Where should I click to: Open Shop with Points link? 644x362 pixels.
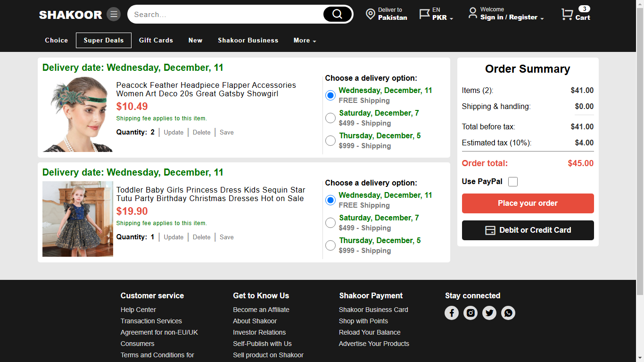coord(363,321)
